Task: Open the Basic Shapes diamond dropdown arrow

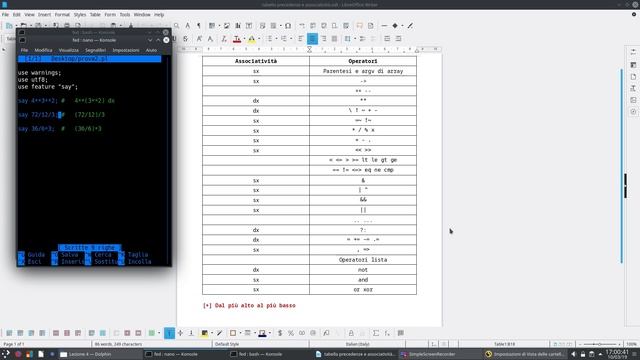Action: click(402, 26)
